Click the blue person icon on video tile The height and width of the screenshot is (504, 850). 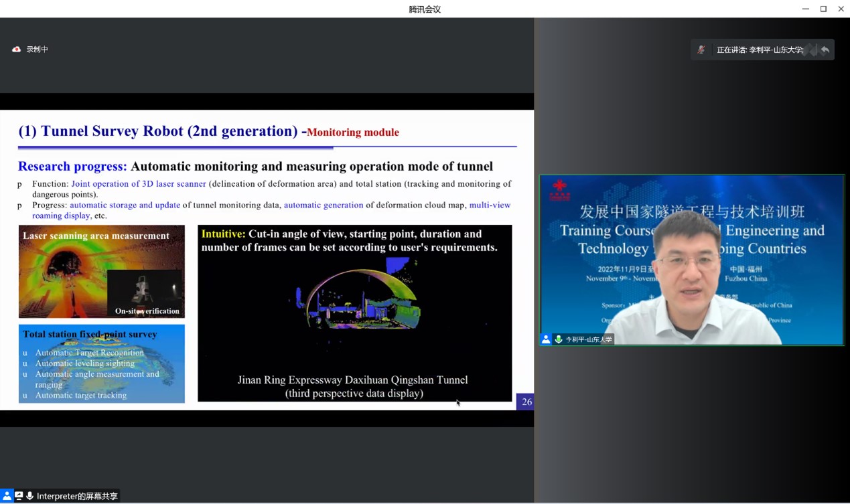tap(546, 339)
